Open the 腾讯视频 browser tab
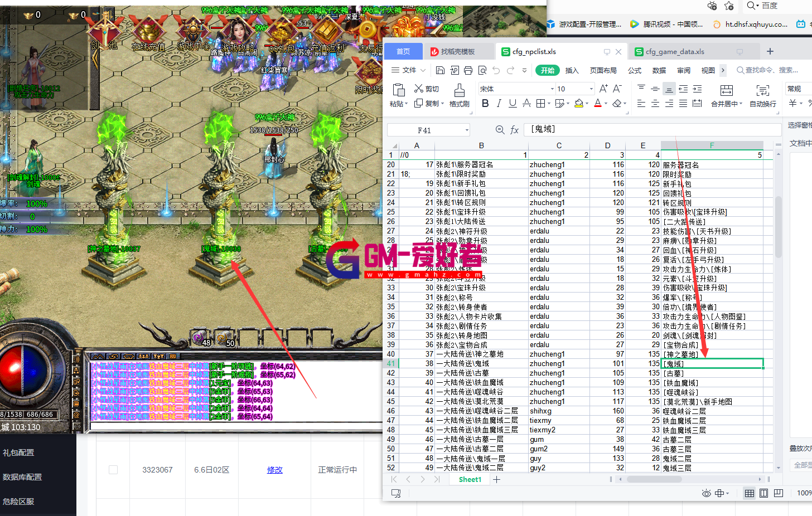Viewport: 812px width, 516px height. click(x=666, y=24)
